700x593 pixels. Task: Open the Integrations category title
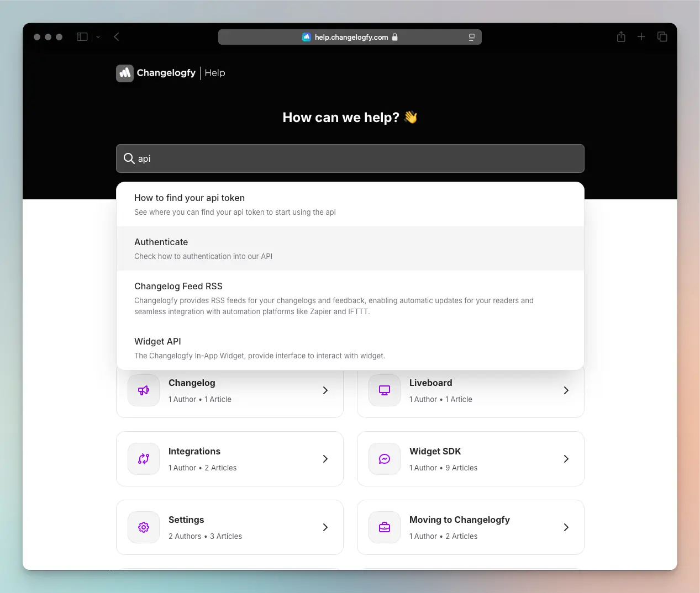pos(194,451)
